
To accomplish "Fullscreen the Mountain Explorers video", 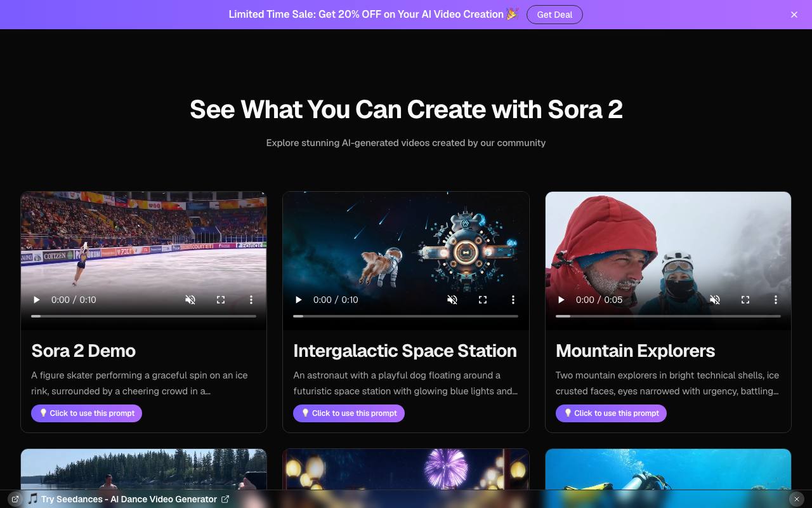I will point(745,300).
